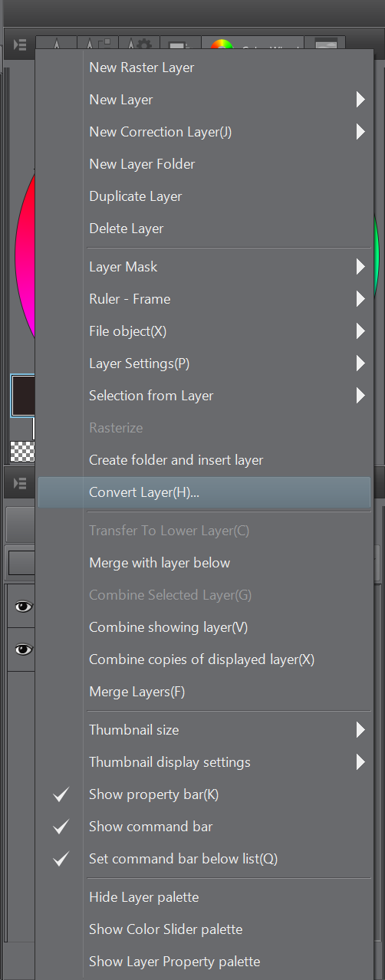Toggle visibility eye of second layer
The height and width of the screenshot is (980, 385).
24,649
